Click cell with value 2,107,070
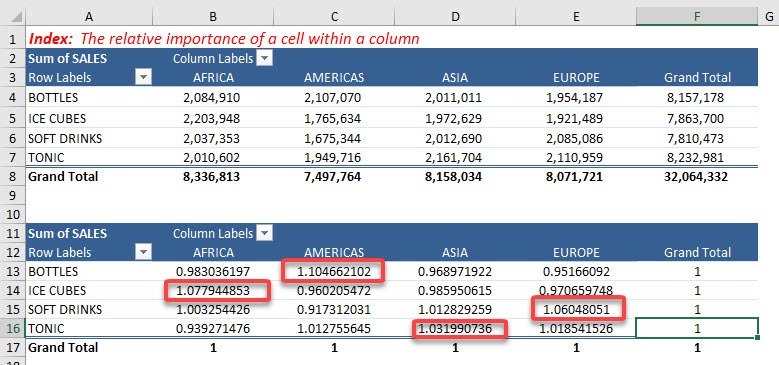Screen dimensions: 779x365 [x=332, y=98]
